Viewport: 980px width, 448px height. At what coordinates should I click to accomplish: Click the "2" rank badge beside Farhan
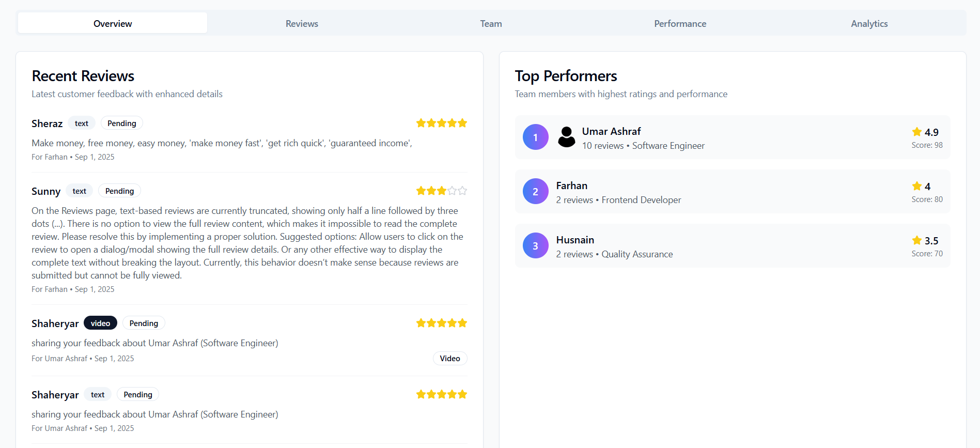click(x=535, y=191)
